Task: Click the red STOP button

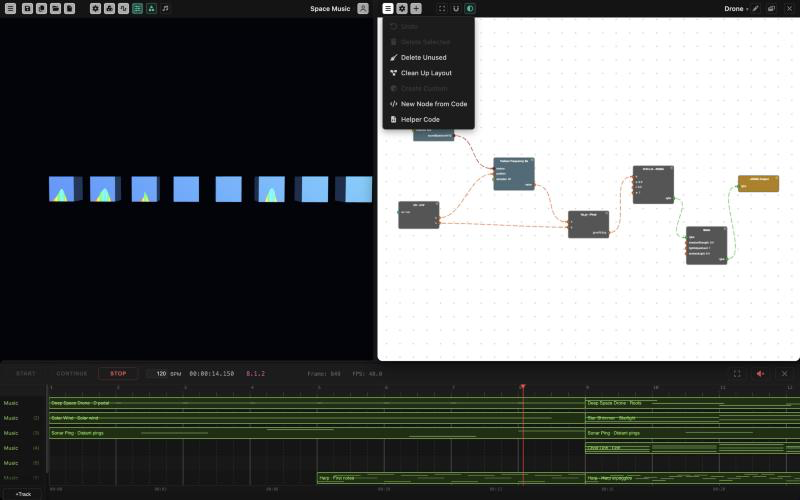Action: coord(118,373)
